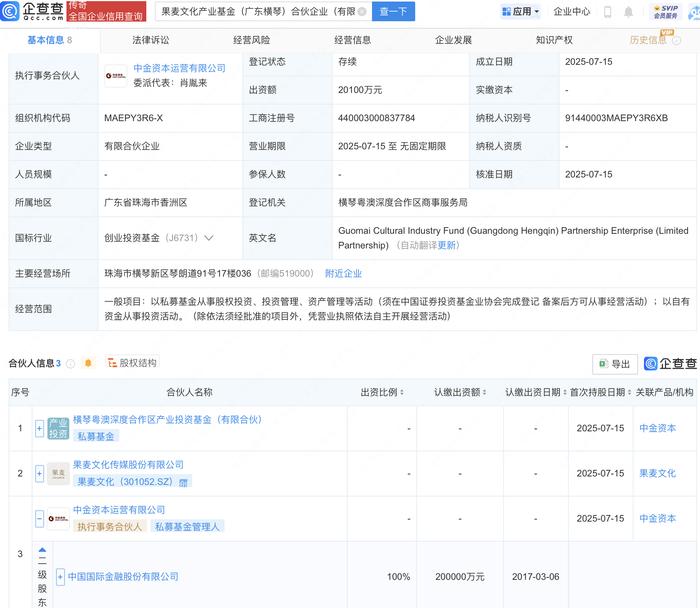The image size is (700, 608).
Task: Switch to 知识产权 tab
Action: (x=554, y=40)
